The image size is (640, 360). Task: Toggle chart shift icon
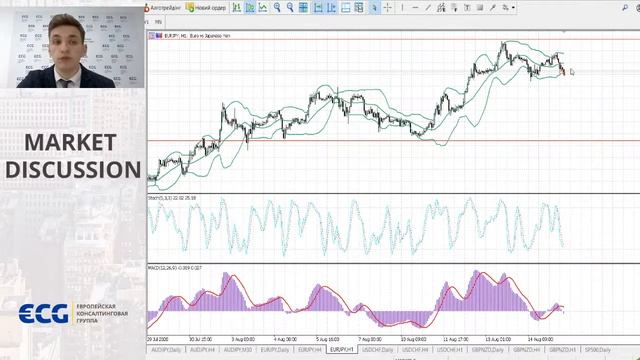tap(331, 7)
